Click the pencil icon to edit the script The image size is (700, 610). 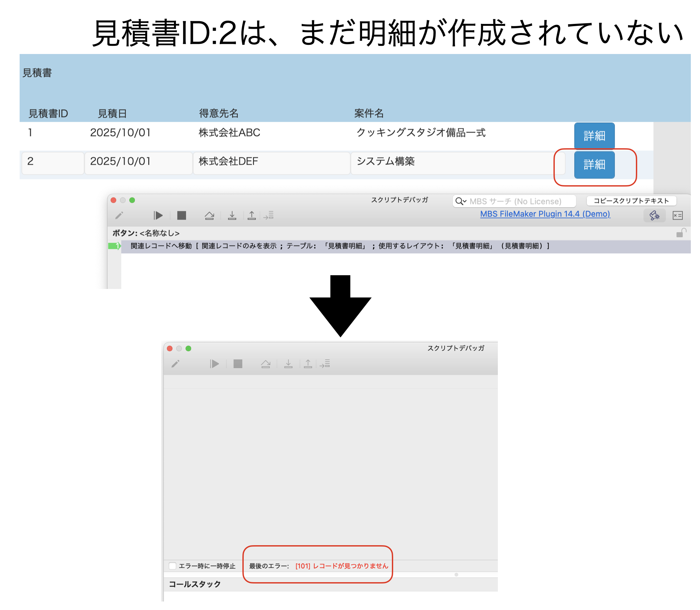120,215
